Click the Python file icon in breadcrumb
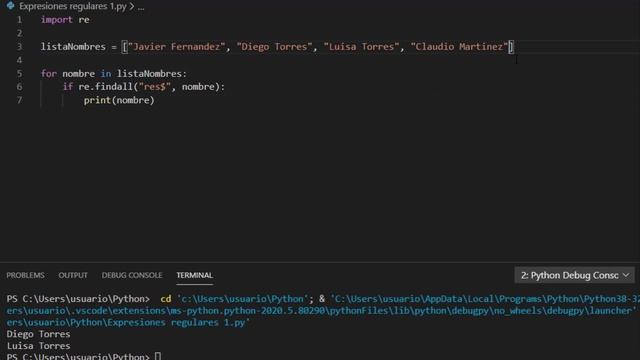The image size is (640, 360). [11, 6]
